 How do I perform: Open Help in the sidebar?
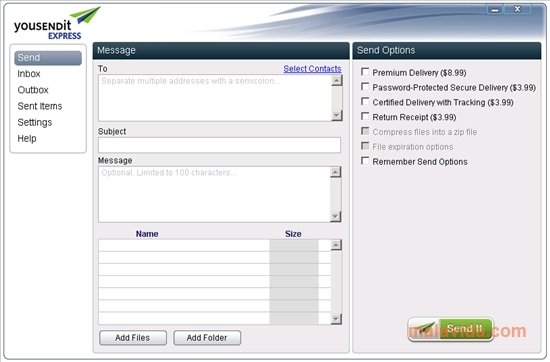(x=27, y=138)
